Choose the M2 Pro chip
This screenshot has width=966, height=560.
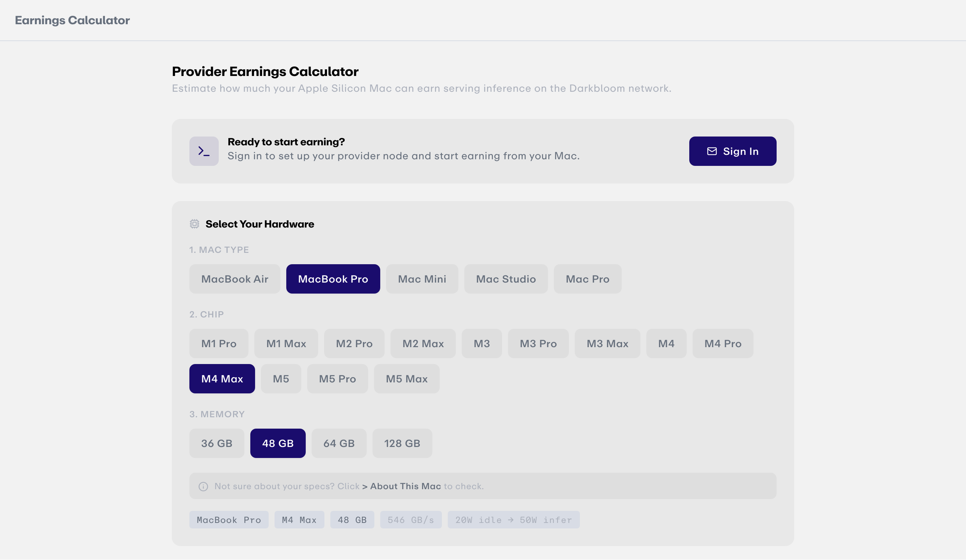pos(354,343)
